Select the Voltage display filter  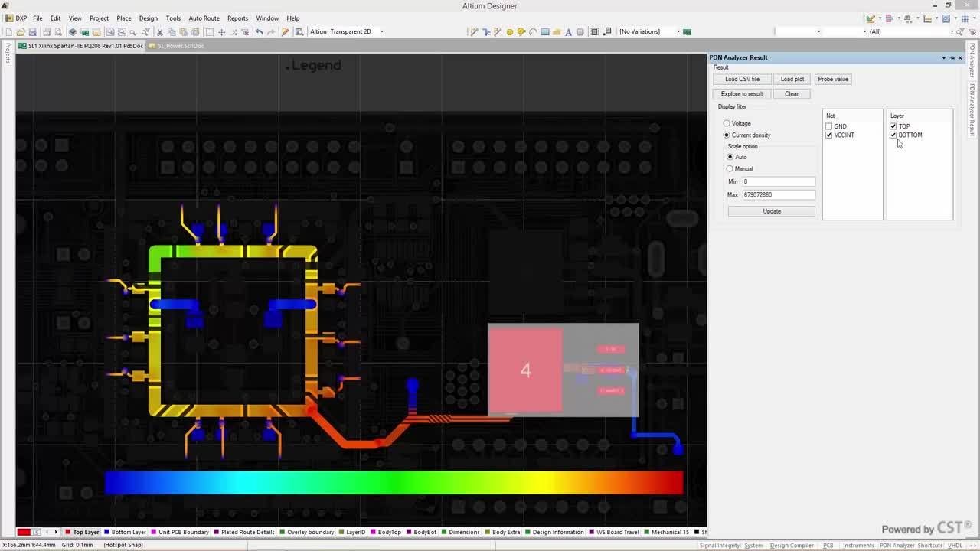pos(727,123)
